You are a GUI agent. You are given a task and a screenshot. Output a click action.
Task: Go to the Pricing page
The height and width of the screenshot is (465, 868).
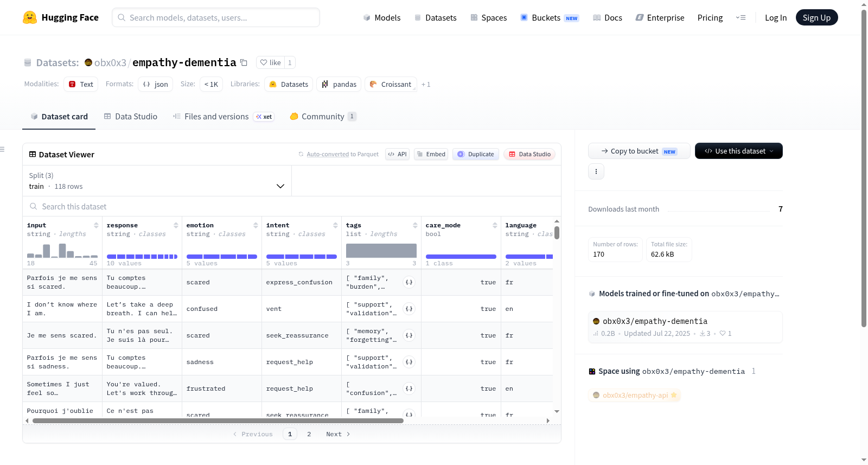tap(710, 18)
